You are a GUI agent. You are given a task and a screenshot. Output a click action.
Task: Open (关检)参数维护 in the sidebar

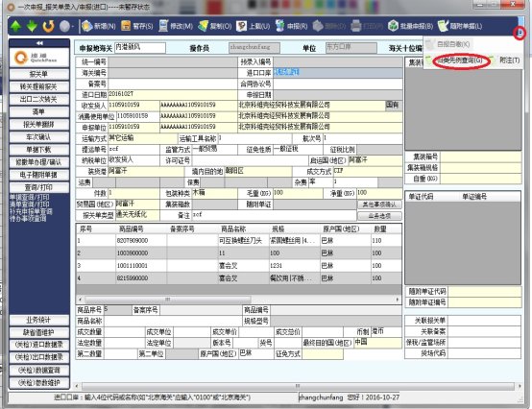pos(39,382)
